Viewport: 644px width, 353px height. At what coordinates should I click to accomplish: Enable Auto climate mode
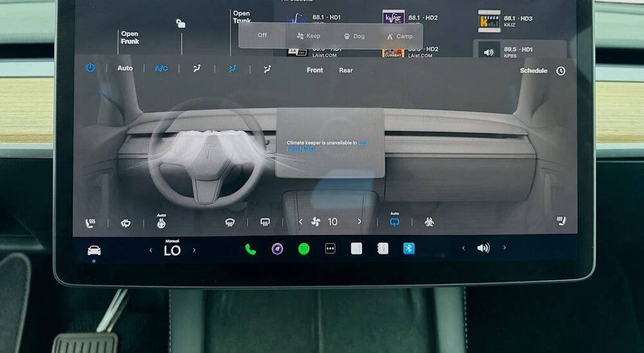(125, 68)
